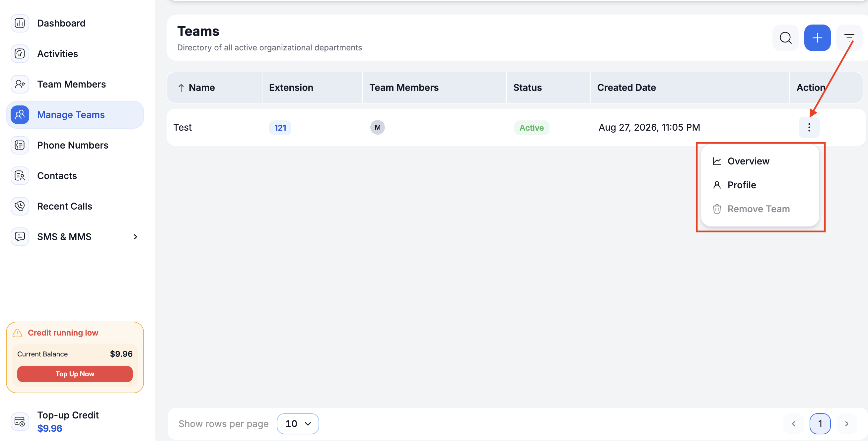Open rows per page dropdown showing 10
Screen dimensions: 868x441
pos(298,423)
